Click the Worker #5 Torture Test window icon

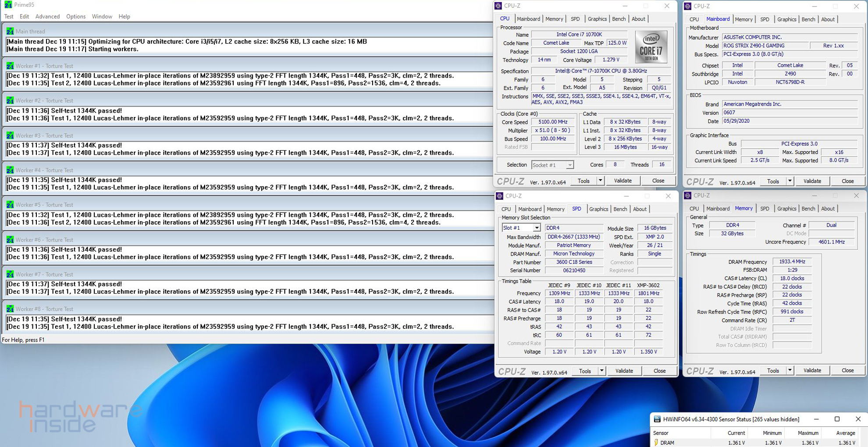coord(10,205)
